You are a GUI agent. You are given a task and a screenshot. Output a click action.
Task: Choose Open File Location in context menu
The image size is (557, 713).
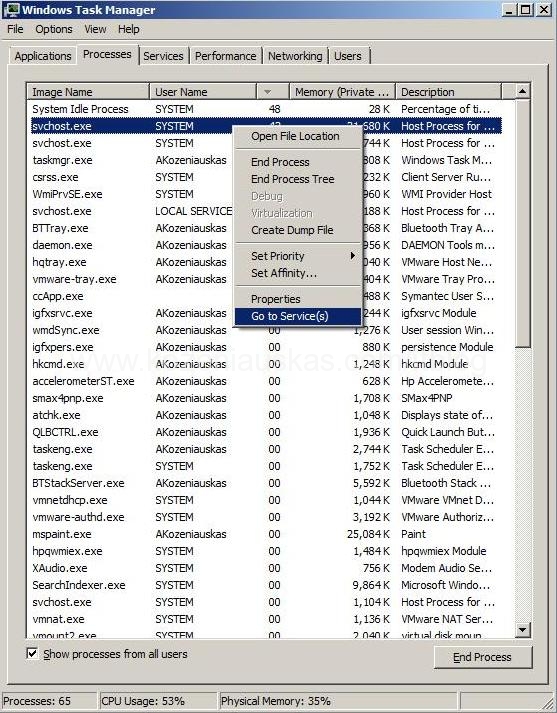298,136
